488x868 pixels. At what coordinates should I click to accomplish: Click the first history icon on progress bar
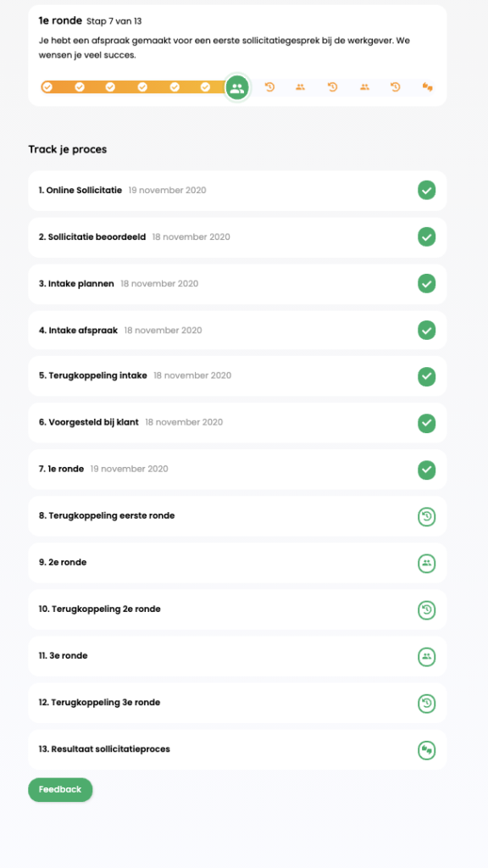(x=269, y=87)
